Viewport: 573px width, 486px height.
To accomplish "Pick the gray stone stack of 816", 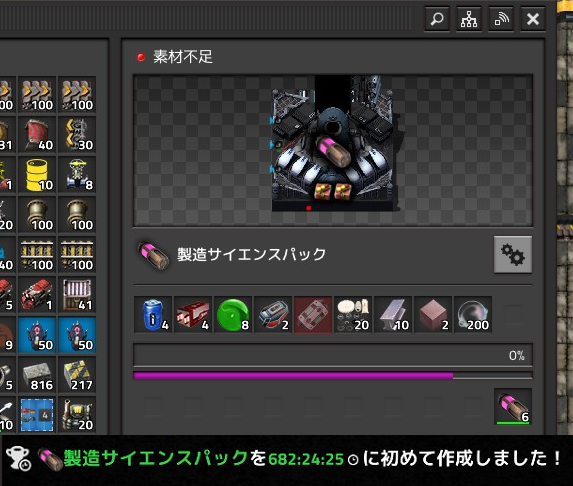I will point(37,375).
